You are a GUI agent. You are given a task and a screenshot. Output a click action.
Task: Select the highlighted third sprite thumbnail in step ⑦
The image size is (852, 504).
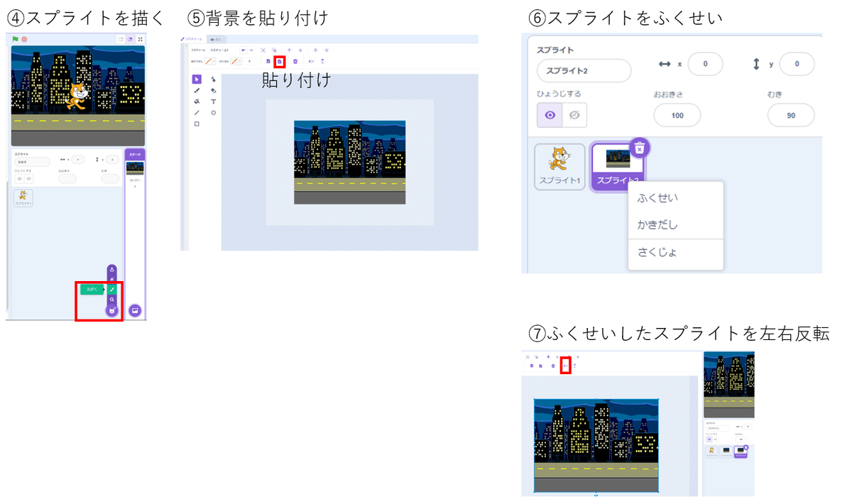point(741,452)
